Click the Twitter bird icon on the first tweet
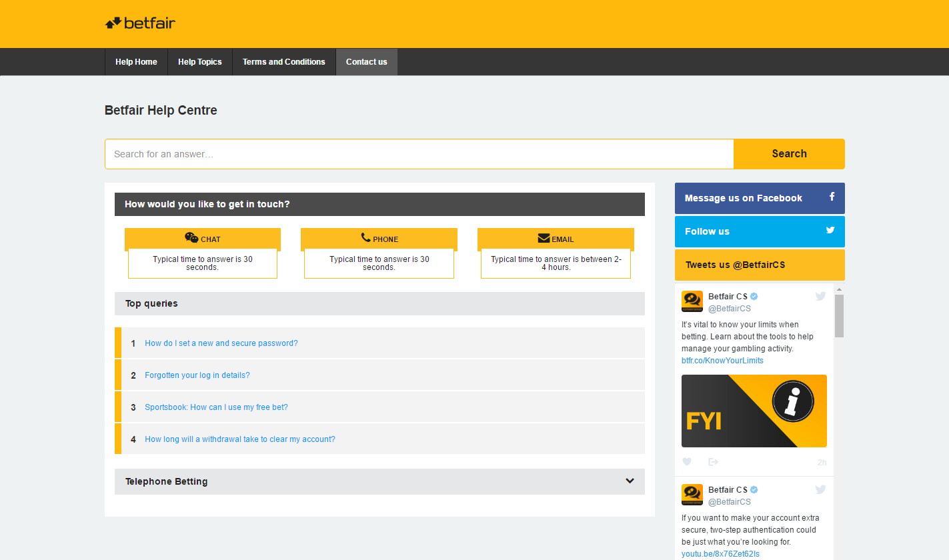 [x=820, y=296]
